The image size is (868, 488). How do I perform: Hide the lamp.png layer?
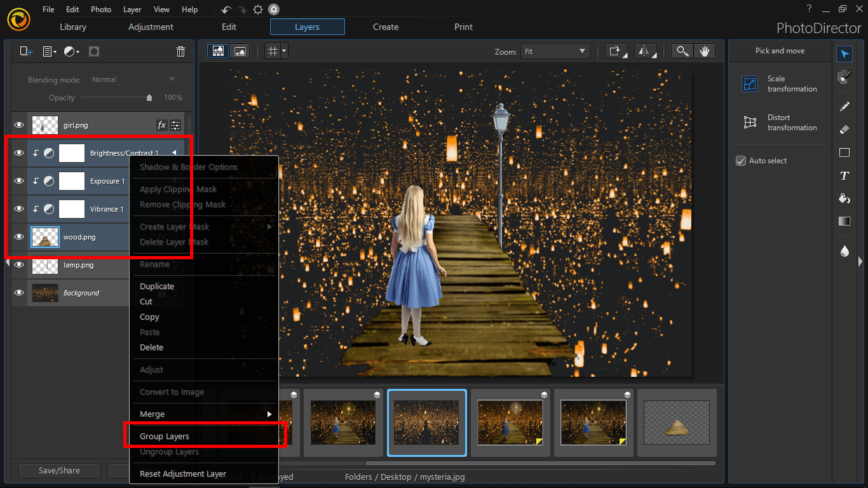[19, 265]
